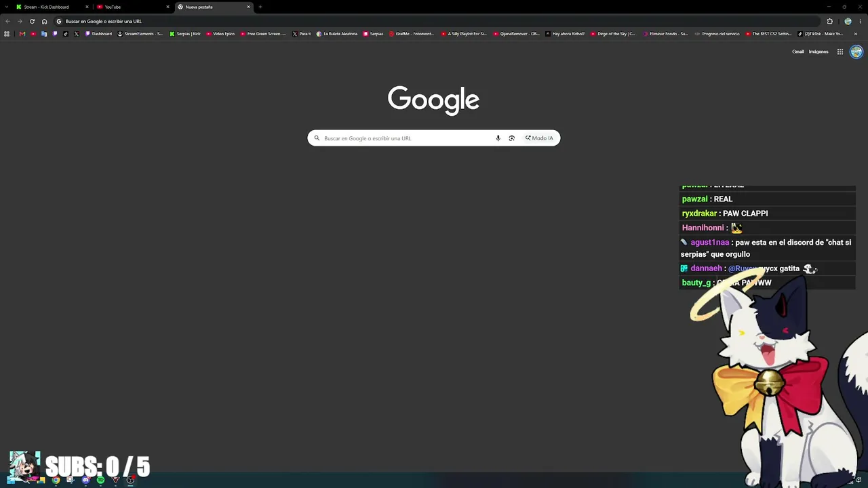Open the Dashboard bookmark
Image resolution: width=868 pixels, height=488 pixels.
click(x=98, y=34)
